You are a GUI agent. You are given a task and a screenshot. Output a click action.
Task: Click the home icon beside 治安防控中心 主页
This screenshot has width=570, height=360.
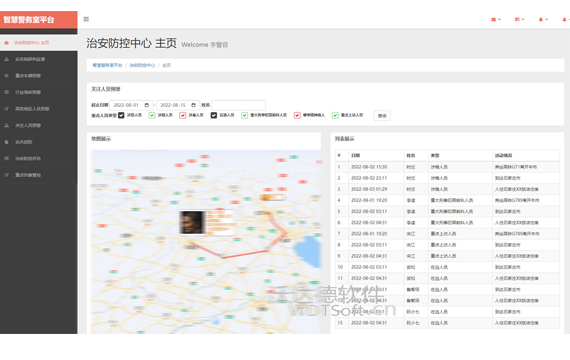click(7, 43)
